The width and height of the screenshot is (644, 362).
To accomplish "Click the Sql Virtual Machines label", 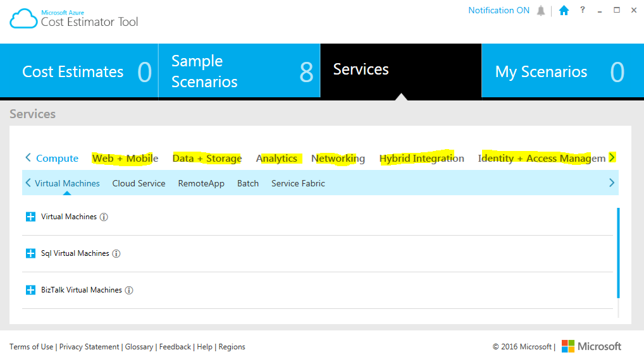I will coord(75,253).
